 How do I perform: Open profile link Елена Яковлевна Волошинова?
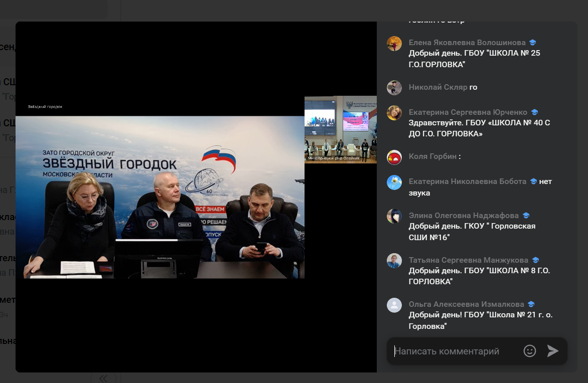(467, 42)
